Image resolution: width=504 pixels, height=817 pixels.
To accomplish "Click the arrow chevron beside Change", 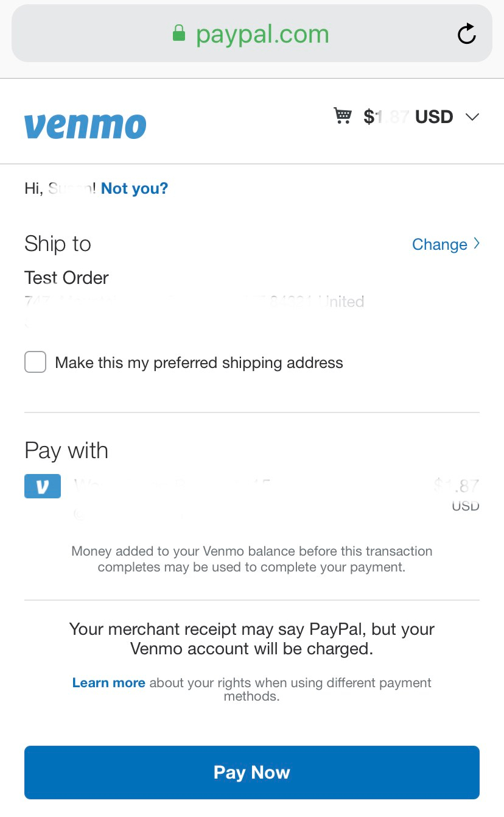I will (477, 244).
